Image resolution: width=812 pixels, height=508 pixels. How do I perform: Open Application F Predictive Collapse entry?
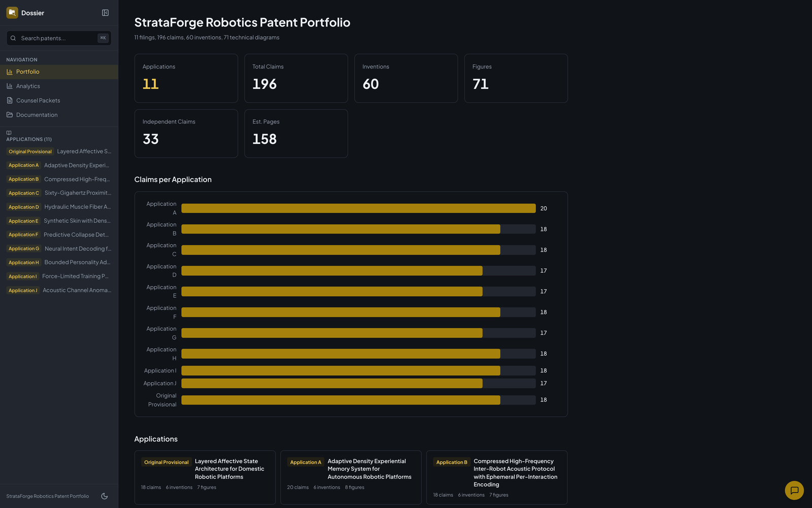click(59, 235)
